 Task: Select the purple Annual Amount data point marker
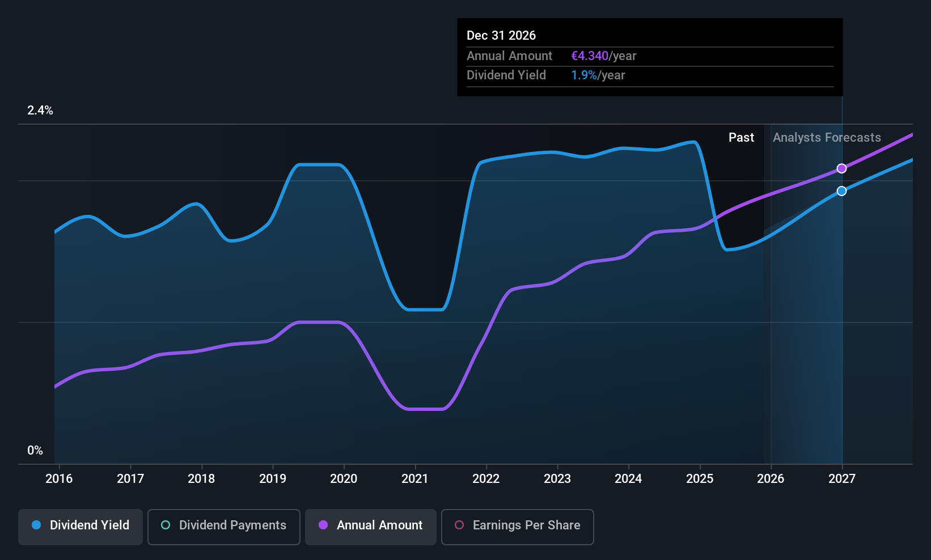click(x=842, y=168)
